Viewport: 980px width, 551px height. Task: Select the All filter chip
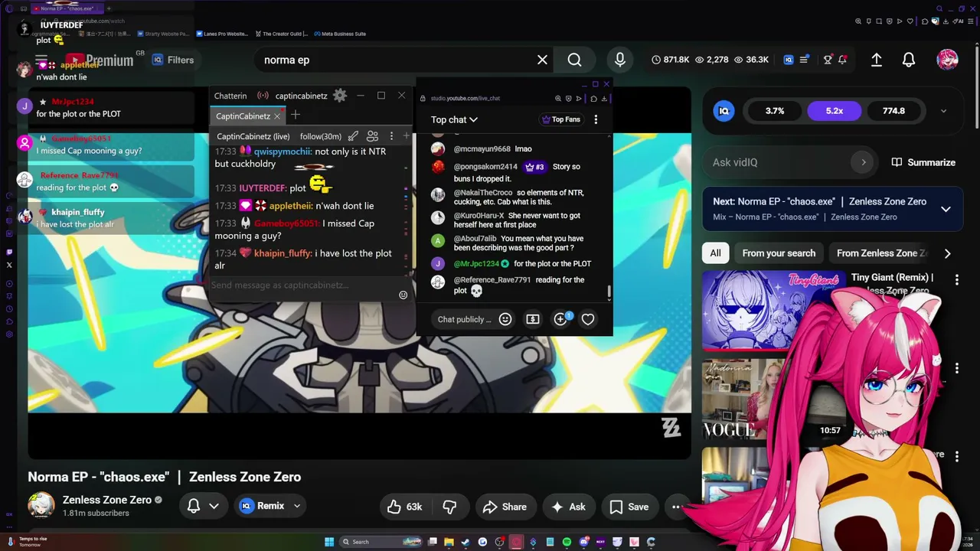pyautogui.click(x=715, y=253)
